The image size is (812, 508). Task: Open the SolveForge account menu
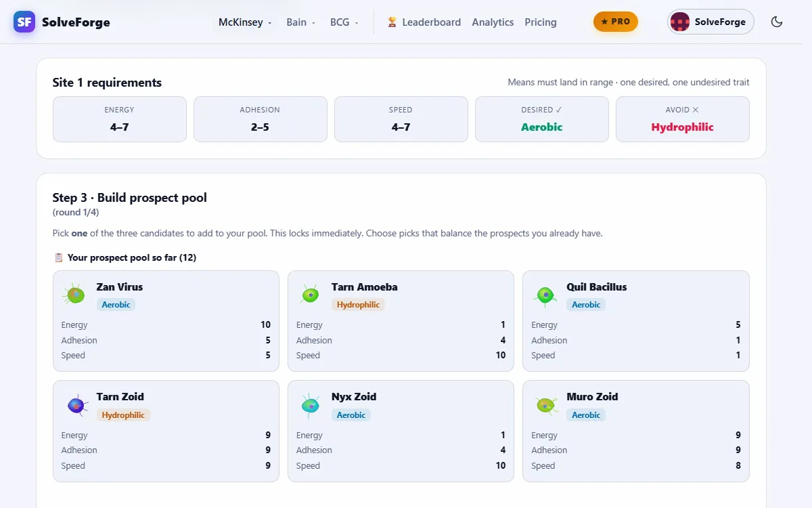[710, 22]
